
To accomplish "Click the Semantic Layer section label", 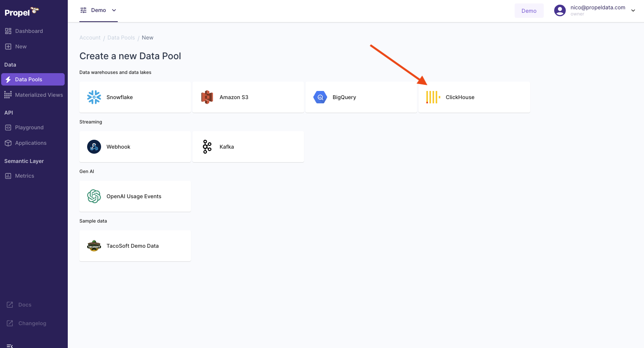I will [24, 161].
